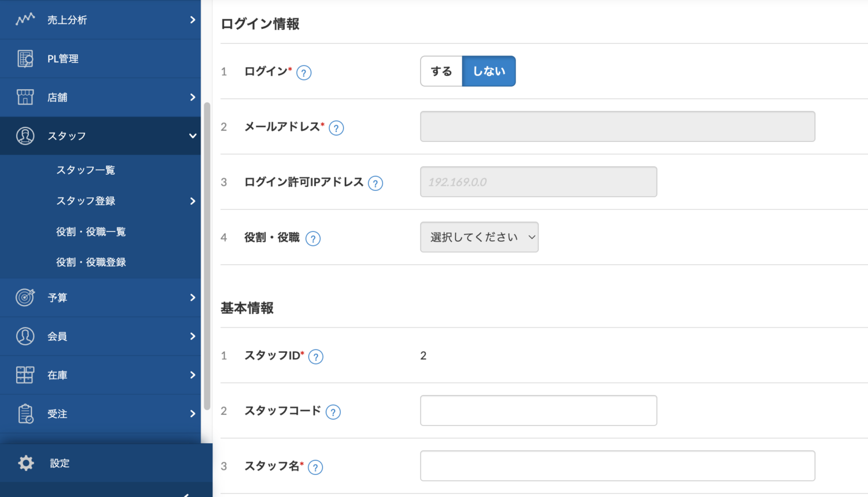Click inside the スタッフコード input field
868x497 pixels.
(538, 410)
